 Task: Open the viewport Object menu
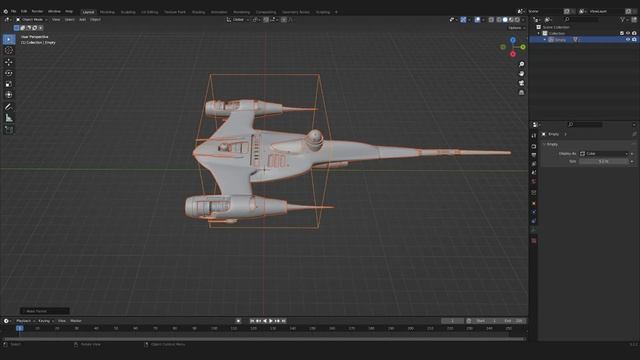click(95, 20)
